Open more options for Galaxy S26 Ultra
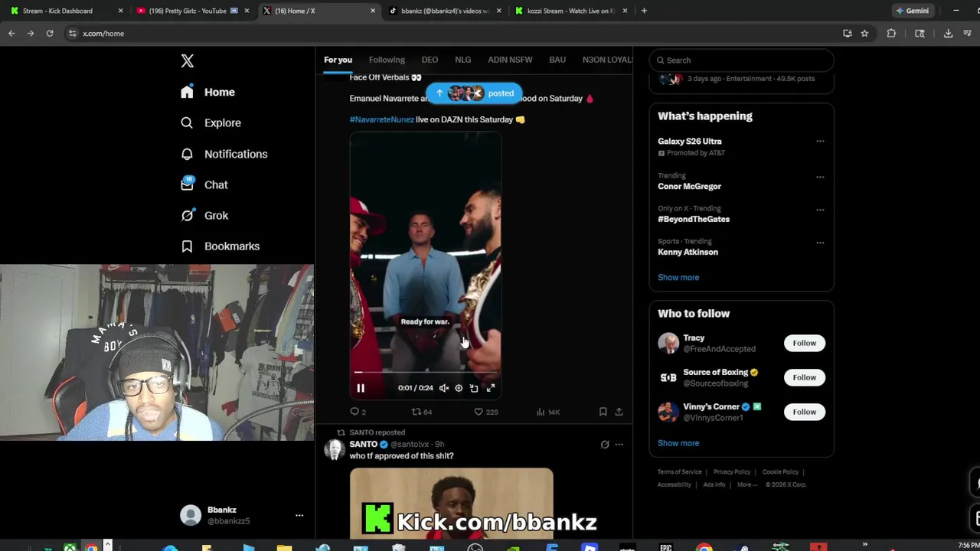Image resolution: width=980 pixels, height=551 pixels. coord(820,142)
